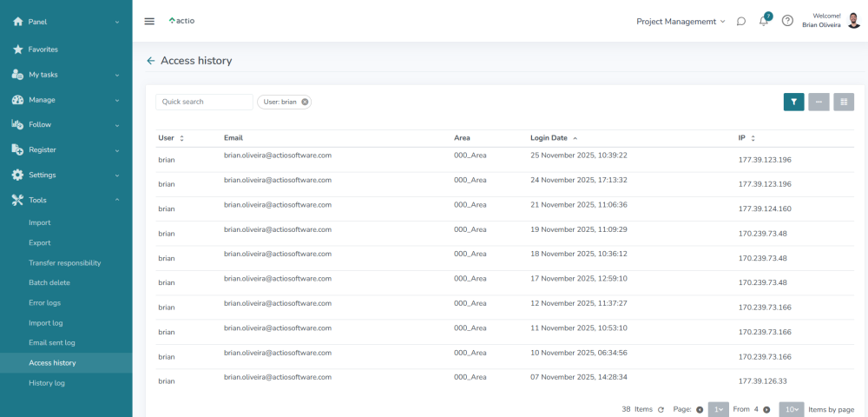Expand the Register chevron
The image size is (868, 417).
point(117,150)
